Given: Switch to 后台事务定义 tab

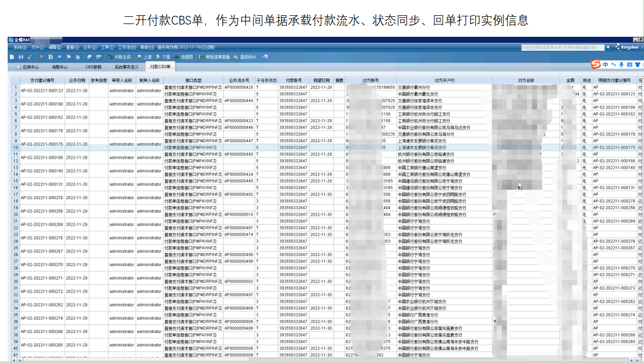Looking at the screenshot, I should 126,67.
